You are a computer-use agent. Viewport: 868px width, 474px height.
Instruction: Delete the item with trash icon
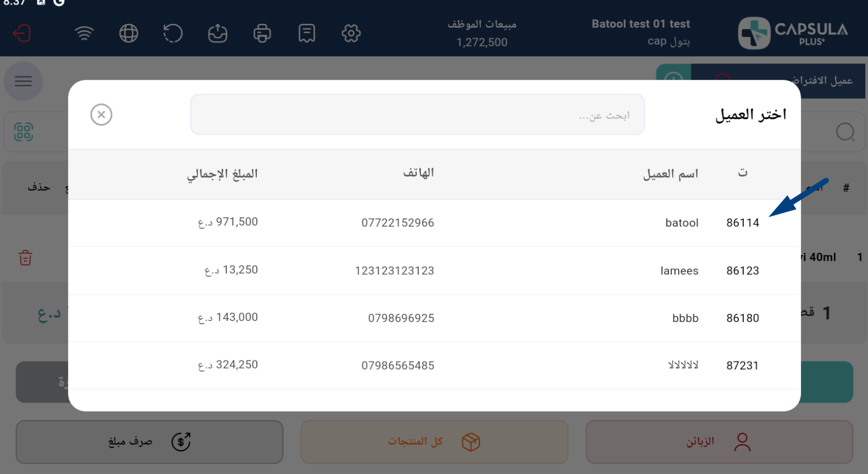click(x=26, y=258)
